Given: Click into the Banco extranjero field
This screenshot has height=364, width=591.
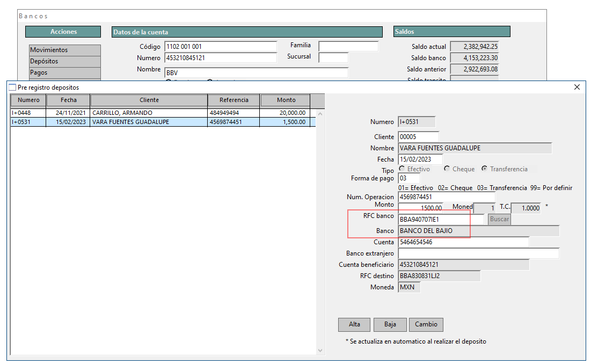Looking at the screenshot, I should click(479, 253).
